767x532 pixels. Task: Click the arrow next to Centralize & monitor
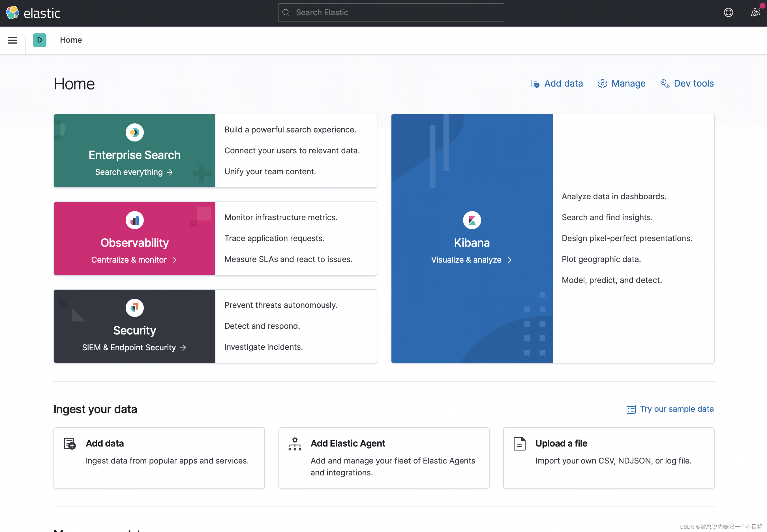174,260
